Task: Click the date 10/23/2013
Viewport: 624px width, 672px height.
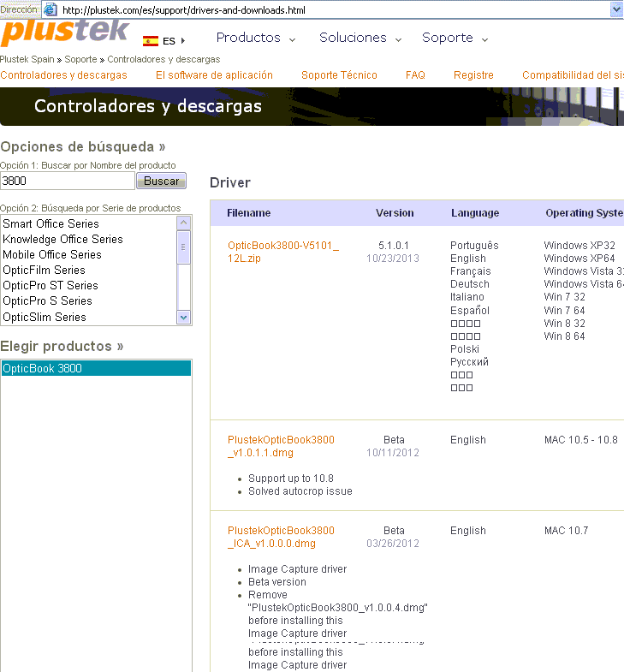Action: (393, 259)
